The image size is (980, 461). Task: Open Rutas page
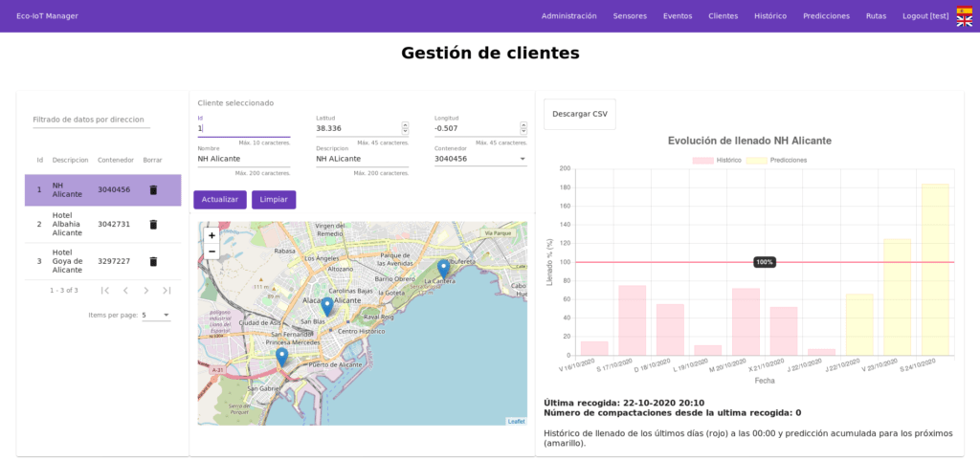pyautogui.click(x=877, y=16)
